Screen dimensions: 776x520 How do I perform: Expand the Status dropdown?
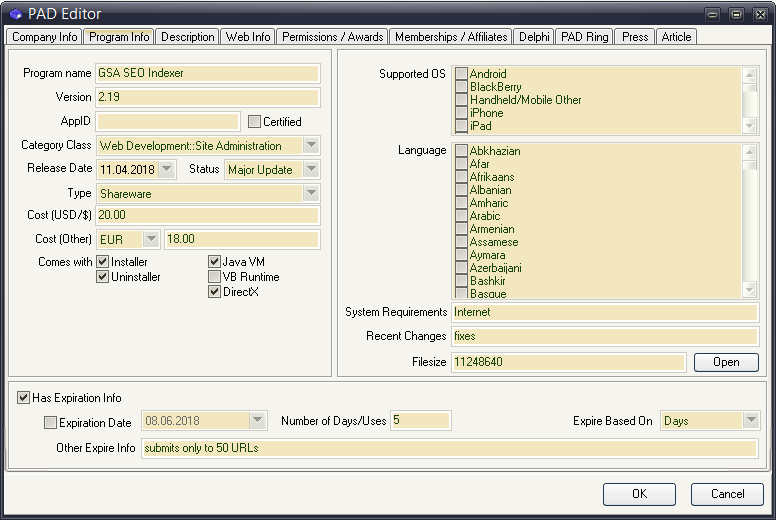311,169
